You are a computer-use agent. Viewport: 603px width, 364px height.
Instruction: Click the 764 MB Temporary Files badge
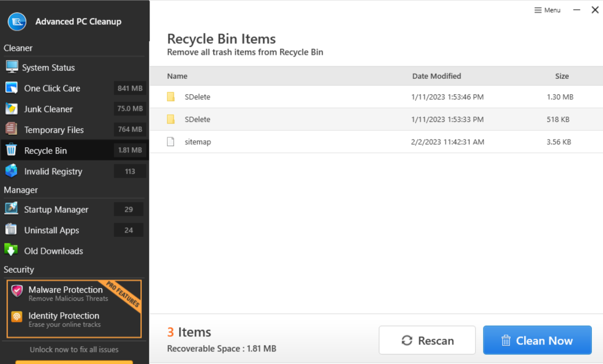coord(130,130)
